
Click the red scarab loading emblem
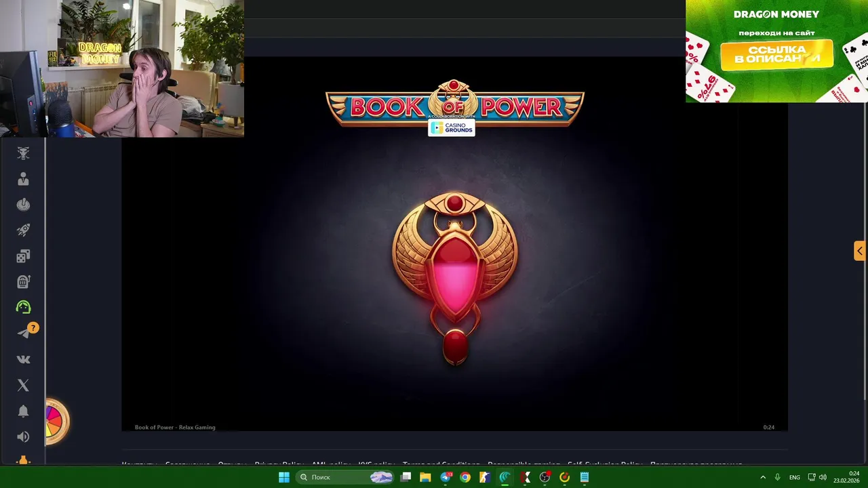(x=455, y=279)
